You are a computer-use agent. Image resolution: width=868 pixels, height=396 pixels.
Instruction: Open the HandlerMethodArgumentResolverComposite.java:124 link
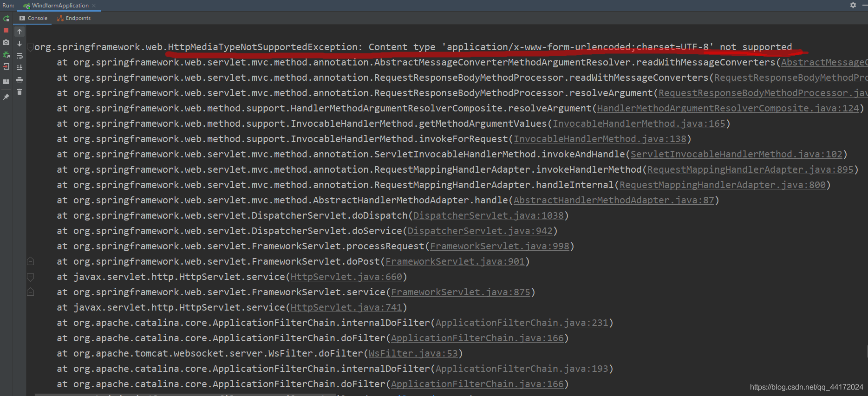[728, 108]
